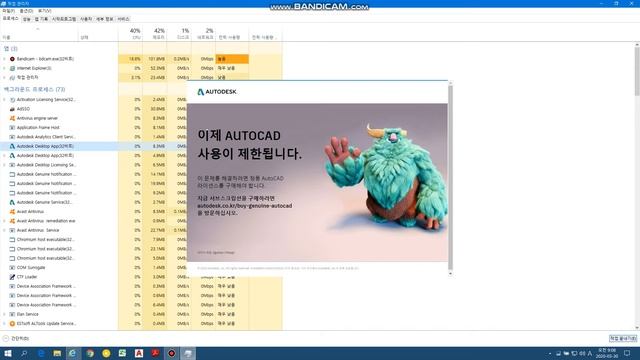Open the 옵션 menu
Screen dimensions: 640x360
(x=26, y=11)
